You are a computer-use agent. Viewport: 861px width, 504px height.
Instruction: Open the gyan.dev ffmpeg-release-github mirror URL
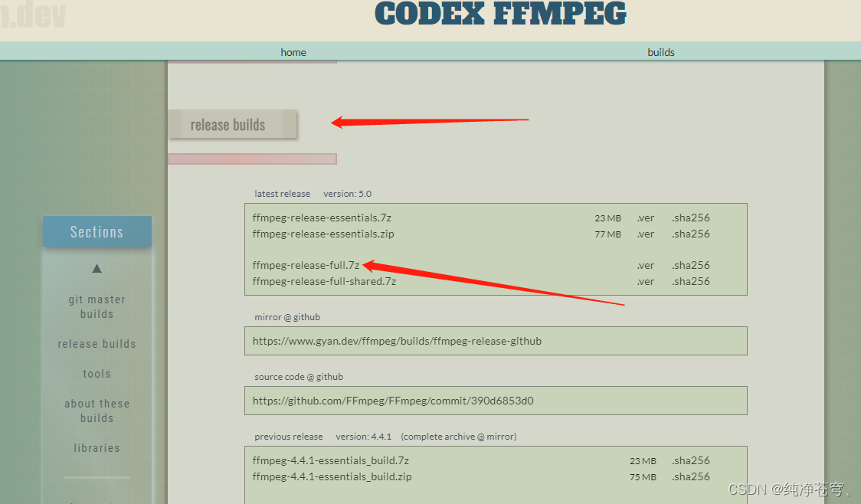397,341
